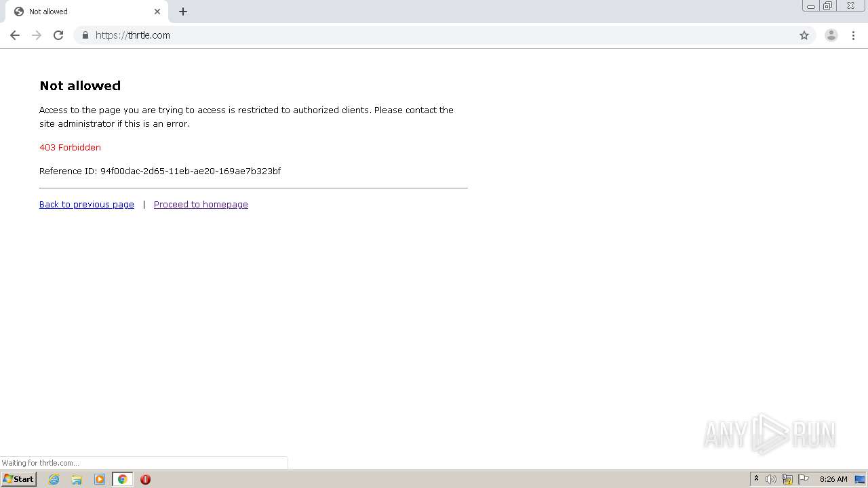
Task: Reload the page with the refresh icon
Action: point(58,35)
